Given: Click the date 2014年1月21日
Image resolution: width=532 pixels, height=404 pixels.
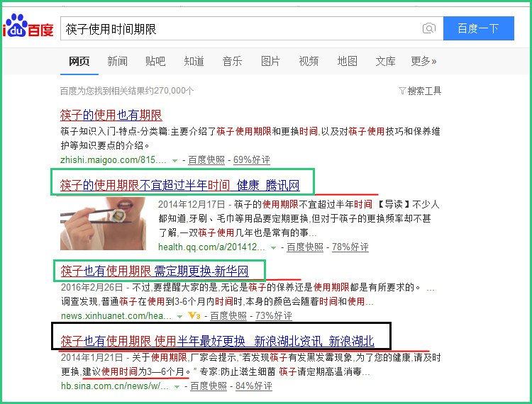Looking at the screenshot, I should (92, 357).
